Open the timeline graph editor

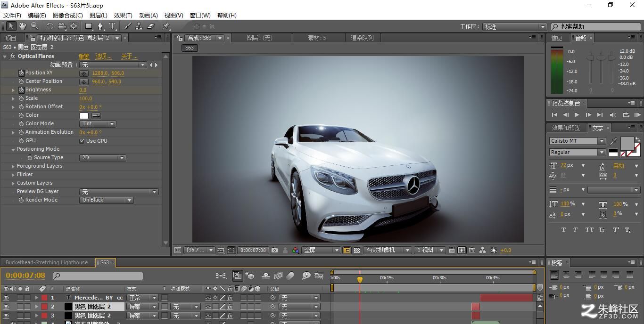click(x=319, y=275)
